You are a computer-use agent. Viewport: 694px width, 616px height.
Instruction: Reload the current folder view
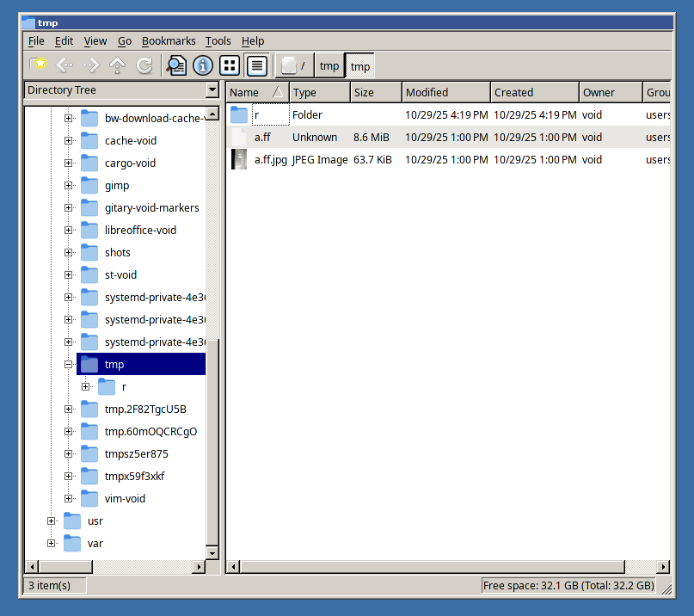[144, 65]
